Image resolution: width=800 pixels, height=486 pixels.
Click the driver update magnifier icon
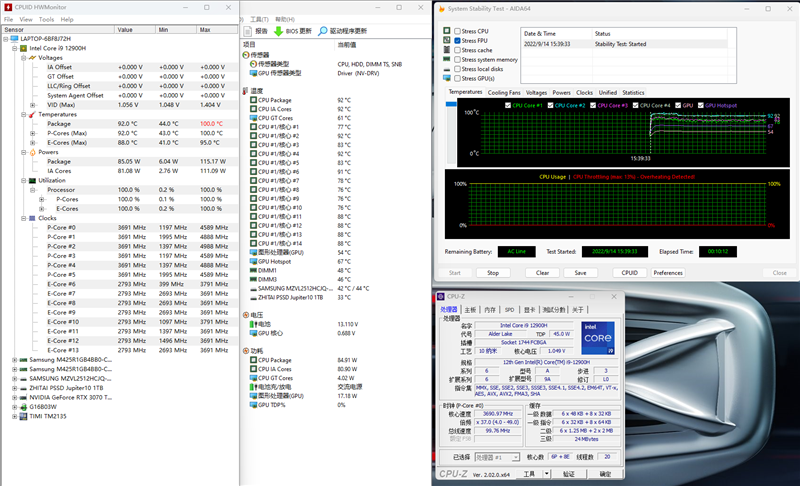tap(323, 32)
